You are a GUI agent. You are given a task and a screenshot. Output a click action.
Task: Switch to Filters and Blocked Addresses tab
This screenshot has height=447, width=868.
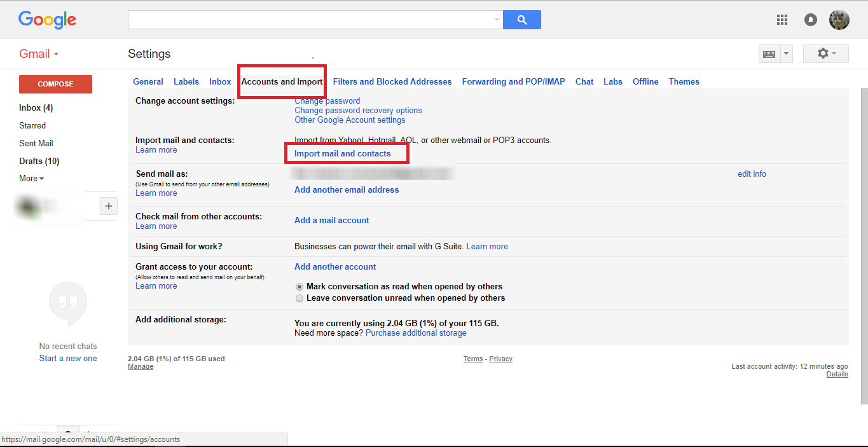coord(392,82)
